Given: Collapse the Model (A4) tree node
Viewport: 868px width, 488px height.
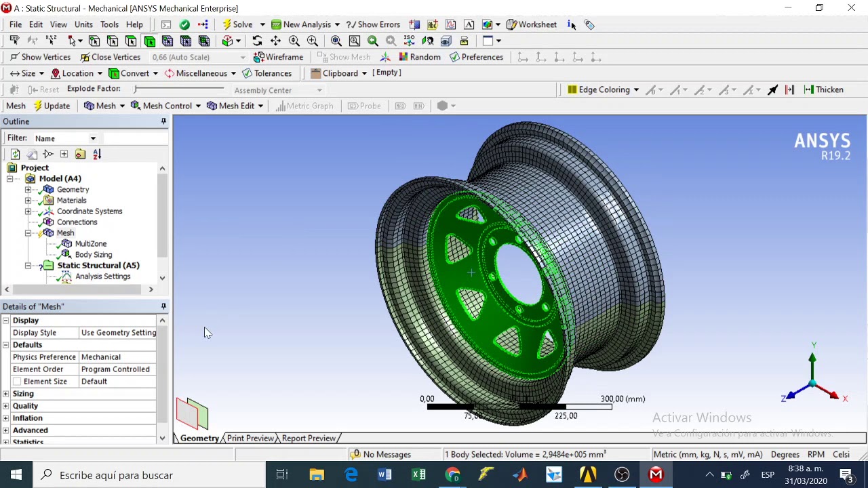Looking at the screenshot, I should tap(10, 179).
